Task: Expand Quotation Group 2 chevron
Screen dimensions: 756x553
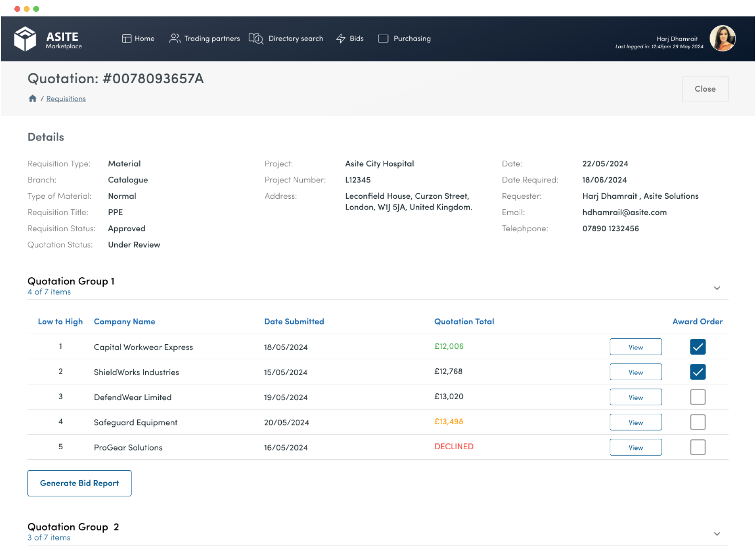Action: pos(717,534)
